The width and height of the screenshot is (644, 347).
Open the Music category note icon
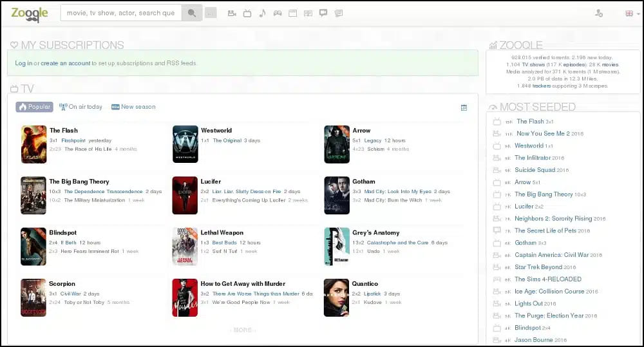(x=262, y=13)
